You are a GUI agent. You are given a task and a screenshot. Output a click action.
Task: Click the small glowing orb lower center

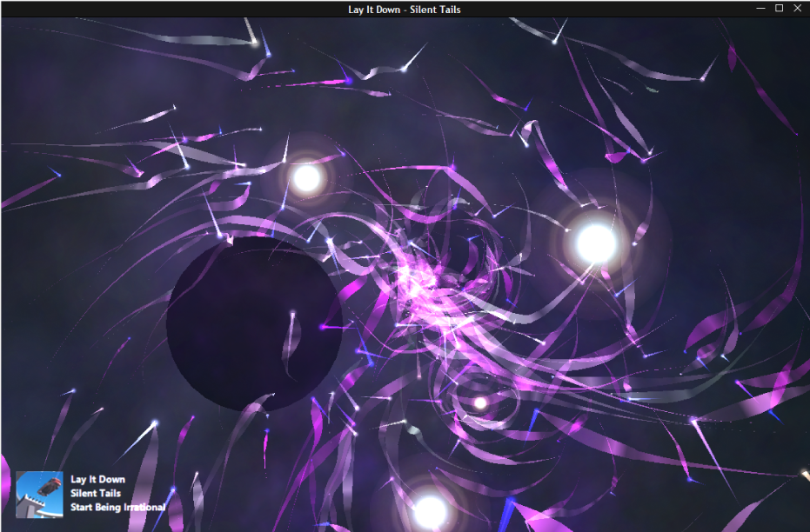pyautogui.click(x=480, y=402)
